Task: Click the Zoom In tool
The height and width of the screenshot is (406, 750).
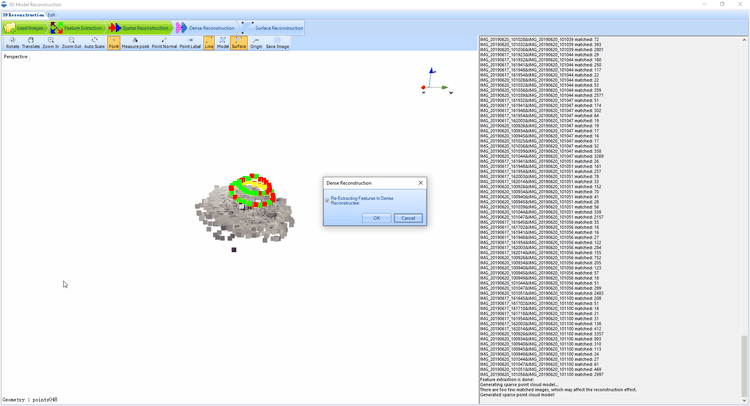Action: coord(50,43)
